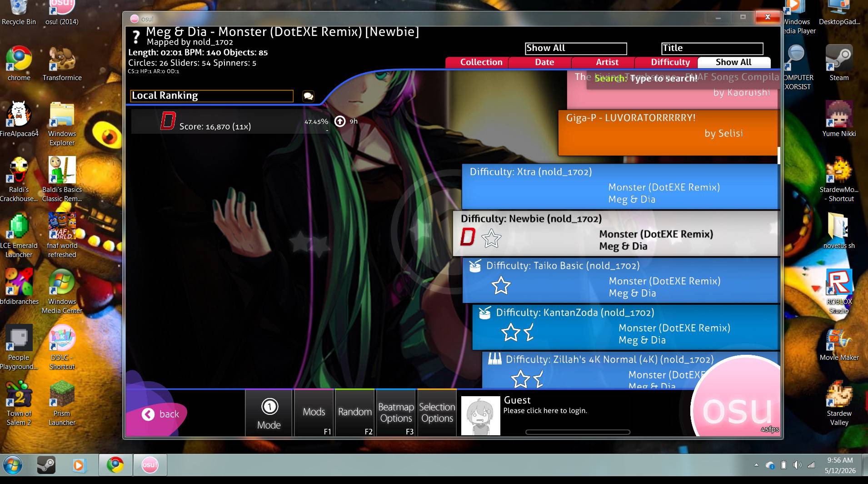Image resolution: width=868 pixels, height=484 pixels.
Task: Select the chrome desktop shortcut
Action: [x=19, y=64]
